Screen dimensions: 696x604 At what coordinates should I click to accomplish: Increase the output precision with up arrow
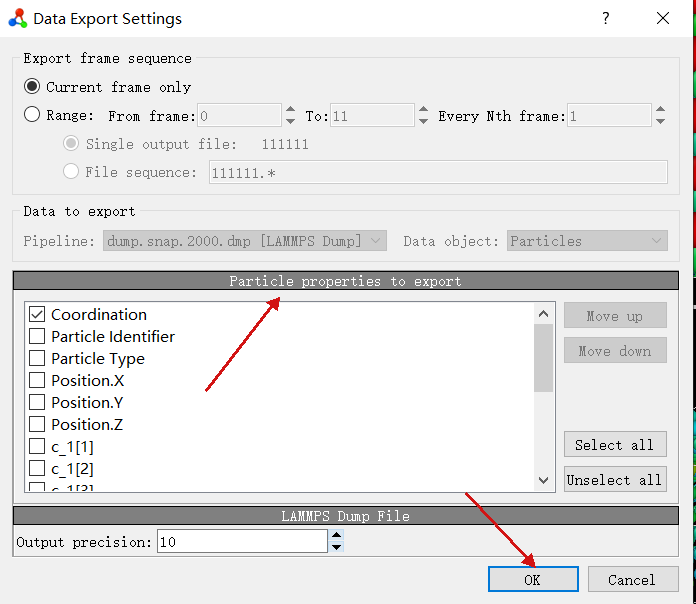tap(336, 536)
